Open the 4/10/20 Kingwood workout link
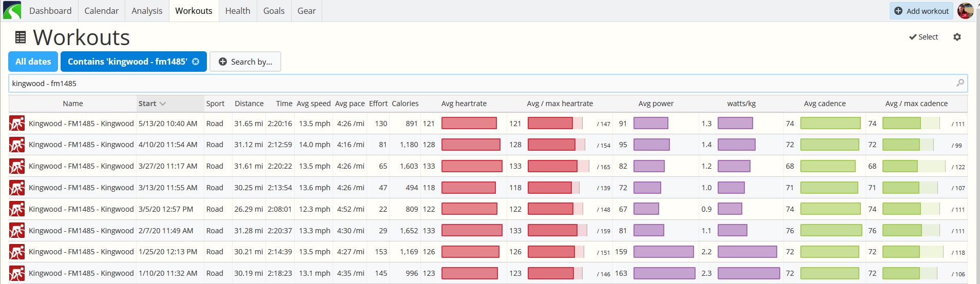980x284 pixels. point(81,145)
